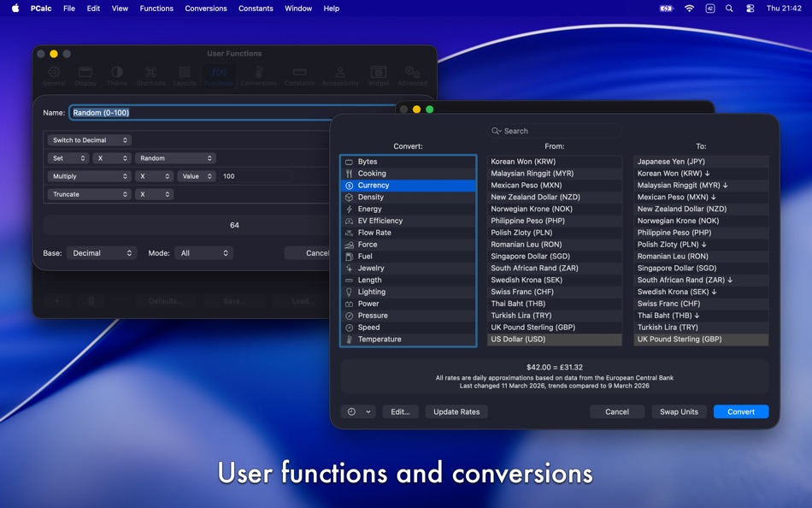Switch to the Conversions settings pane
This screenshot has height=508, width=812.
257,75
